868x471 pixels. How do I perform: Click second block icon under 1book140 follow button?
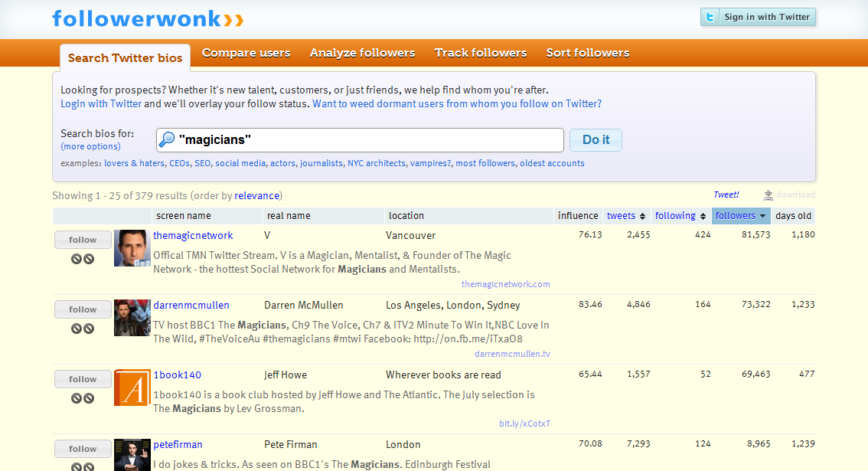coord(89,398)
